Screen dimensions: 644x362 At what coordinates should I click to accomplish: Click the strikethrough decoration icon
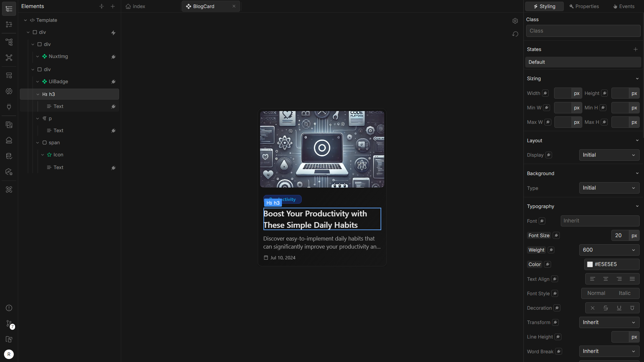pos(605,308)
